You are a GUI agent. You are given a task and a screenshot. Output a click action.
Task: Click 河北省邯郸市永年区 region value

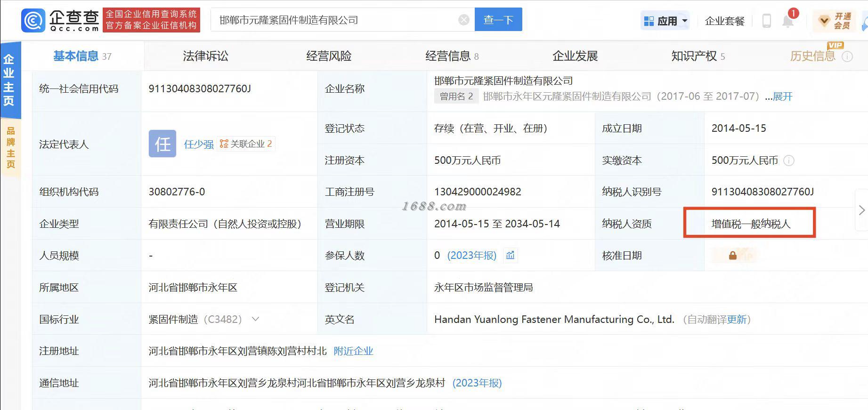[193, 288]
